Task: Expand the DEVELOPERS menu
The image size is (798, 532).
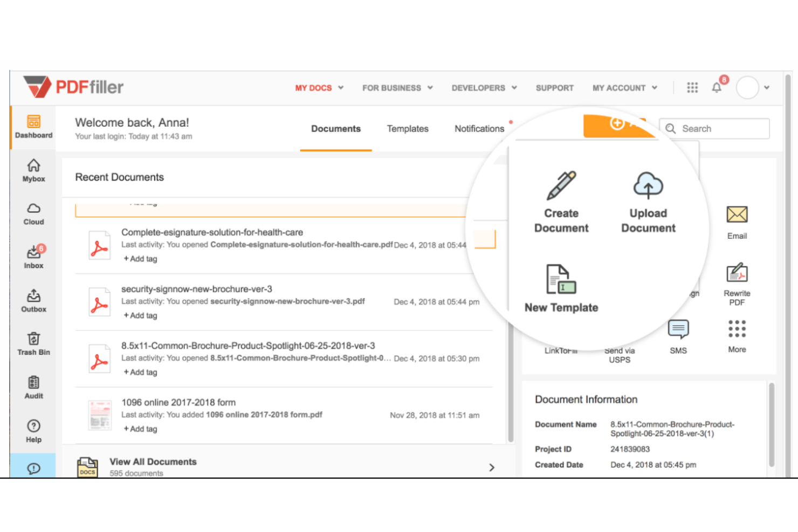Action: [484, 88]
